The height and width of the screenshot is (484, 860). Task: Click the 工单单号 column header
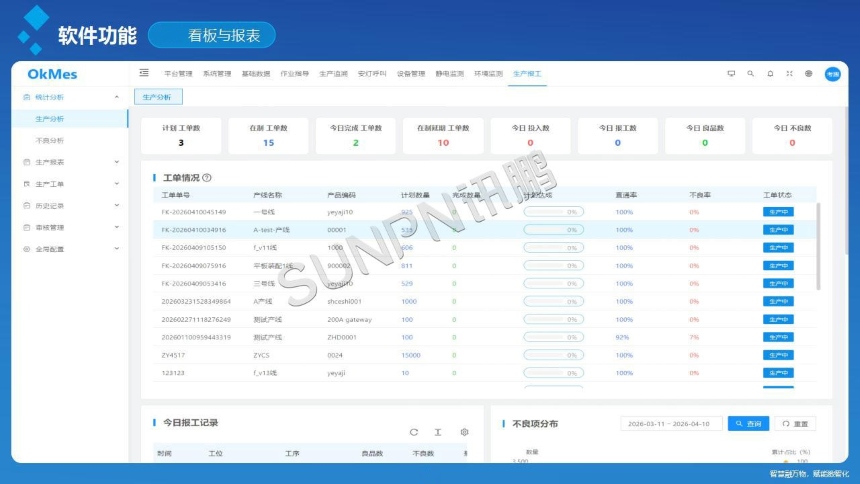(176, 195)
